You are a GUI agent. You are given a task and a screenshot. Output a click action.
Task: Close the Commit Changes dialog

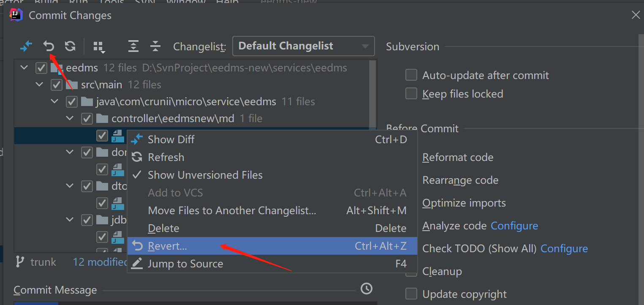(636, 15)
